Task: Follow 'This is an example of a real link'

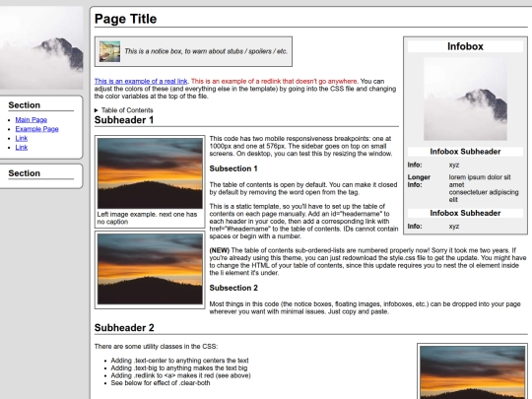Action: [x=141, y=81]
